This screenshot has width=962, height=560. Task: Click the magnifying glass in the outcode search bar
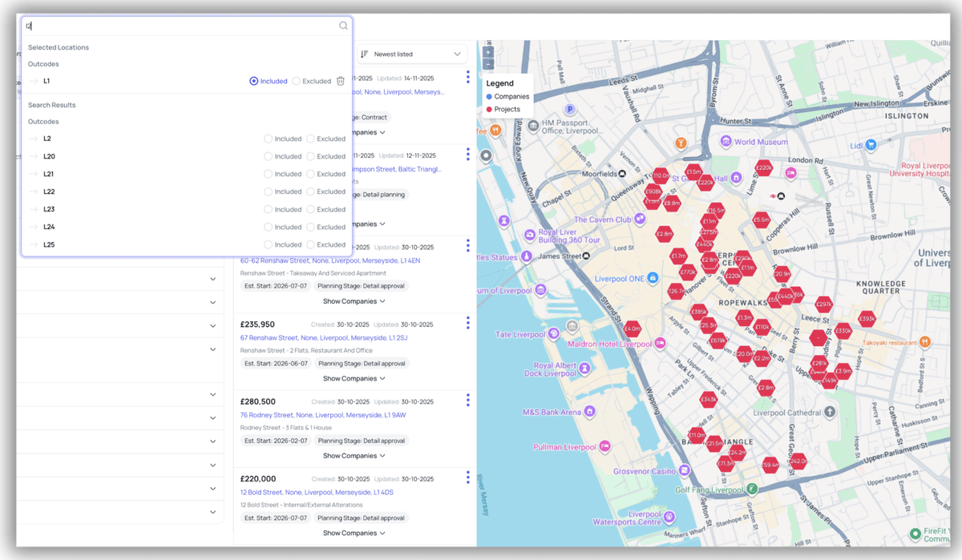(x=343, y=25)
